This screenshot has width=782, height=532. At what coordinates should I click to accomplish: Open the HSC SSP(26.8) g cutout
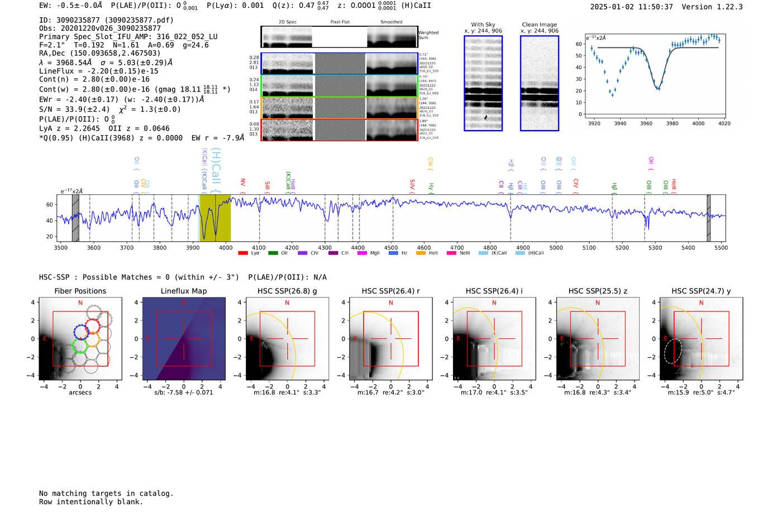(x=287, y=338)
